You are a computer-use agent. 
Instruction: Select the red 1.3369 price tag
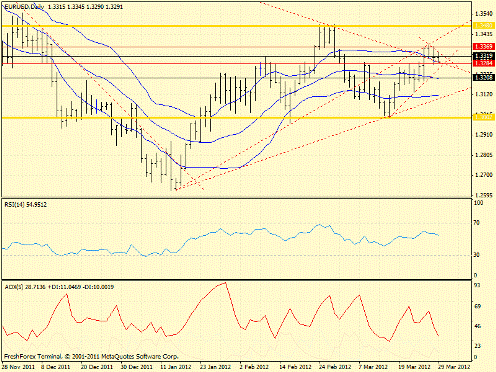tap(484, 46)
